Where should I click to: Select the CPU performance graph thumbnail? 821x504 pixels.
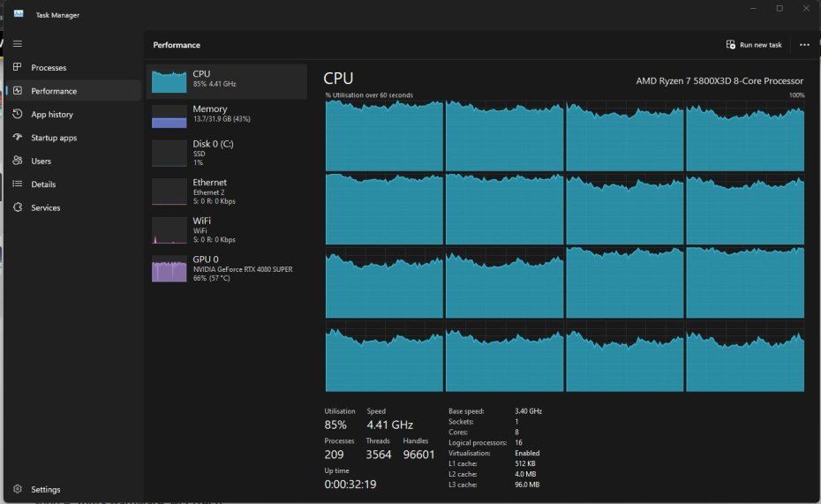(169, 80)
